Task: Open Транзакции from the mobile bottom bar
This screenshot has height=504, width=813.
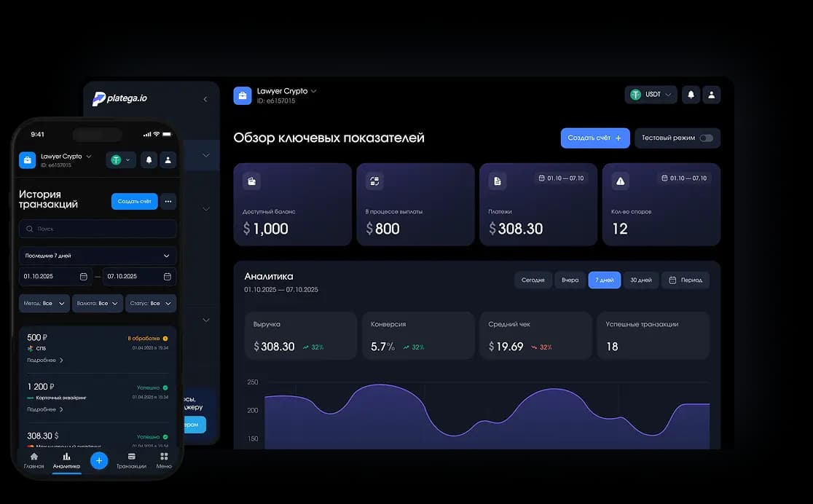Action: click(131, 460)
